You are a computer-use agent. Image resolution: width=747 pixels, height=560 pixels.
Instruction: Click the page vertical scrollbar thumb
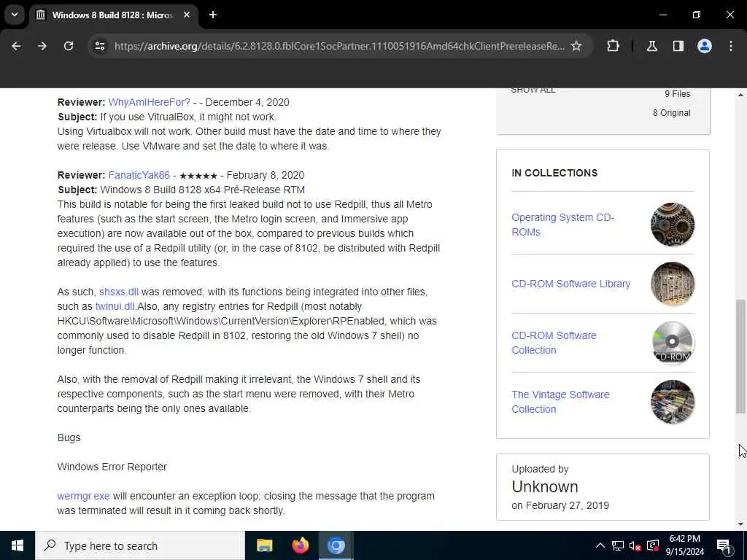coord(740,356)
